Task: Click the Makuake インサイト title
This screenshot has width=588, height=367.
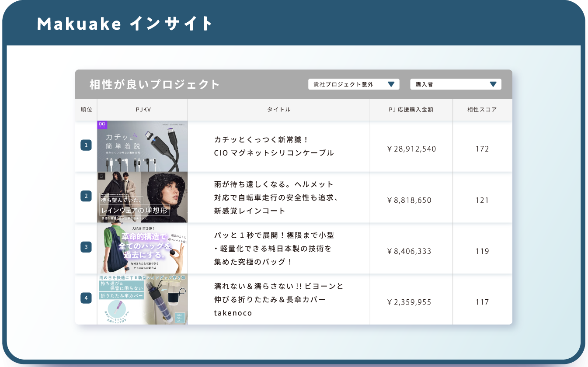Action: coord(125,24)
